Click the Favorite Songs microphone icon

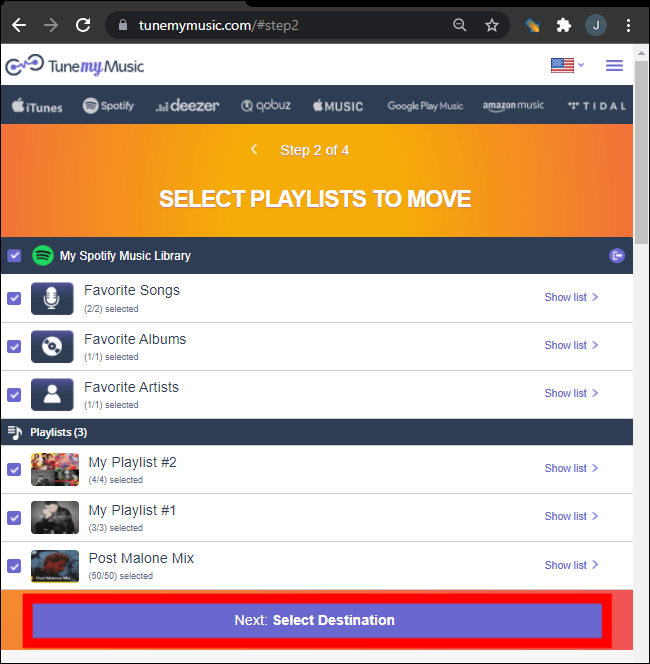point(52,298)
